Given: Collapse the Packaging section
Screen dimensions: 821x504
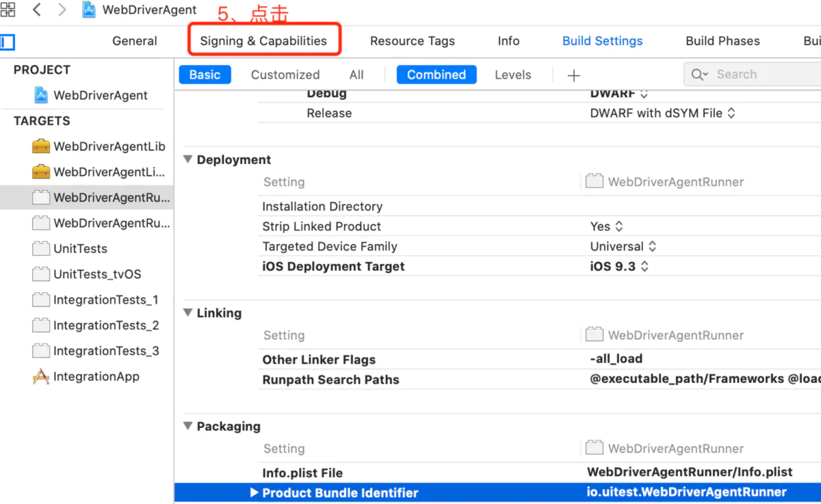Looking at the screenshot, I should [188, 426].
